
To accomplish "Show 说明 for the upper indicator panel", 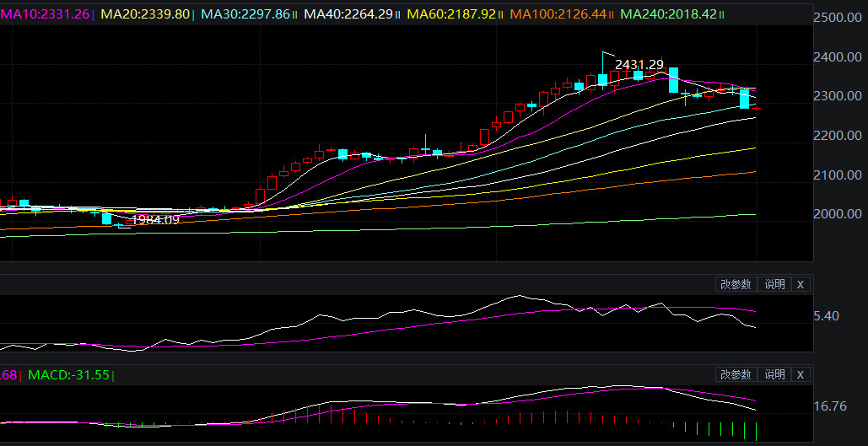I will (774, 284).
